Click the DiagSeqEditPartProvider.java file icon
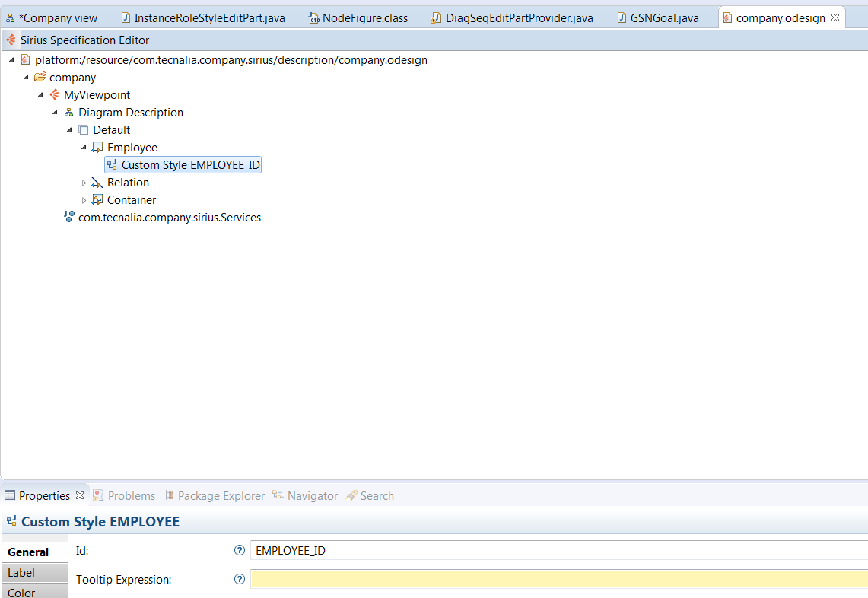Screen dimensions: 868x598 point(436,17)
